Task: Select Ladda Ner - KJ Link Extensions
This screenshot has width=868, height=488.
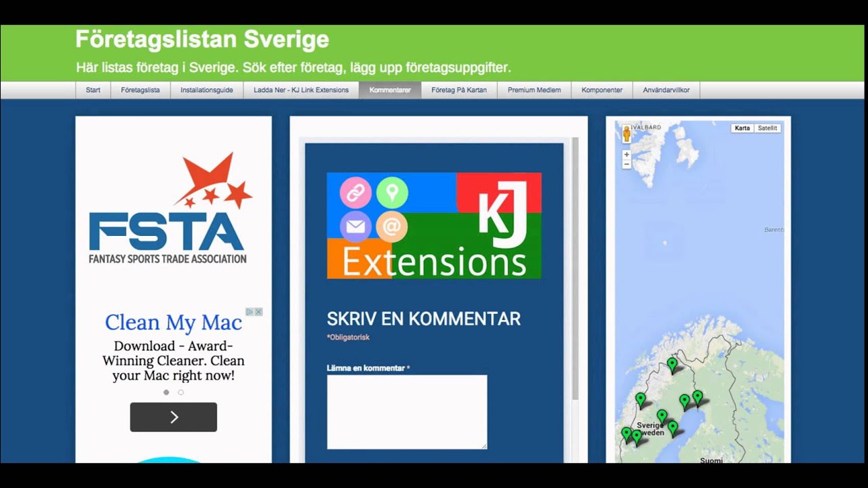Action: tap(301, 90)
